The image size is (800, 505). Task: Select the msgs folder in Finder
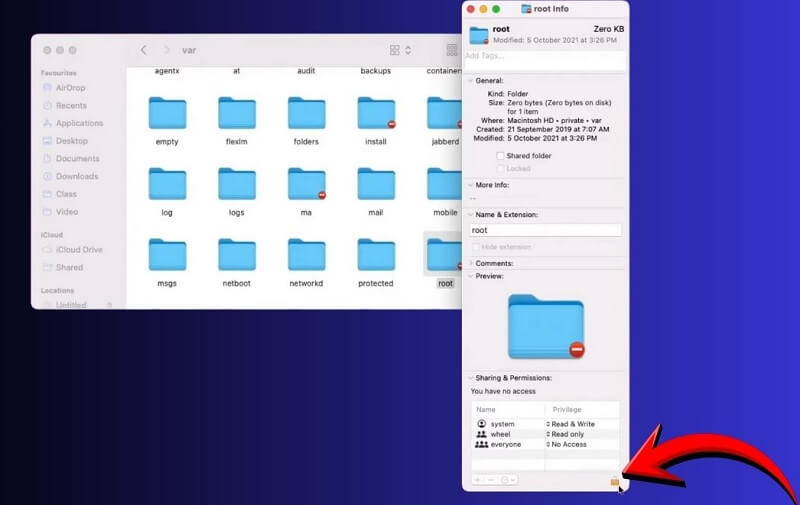coord(167,255)
